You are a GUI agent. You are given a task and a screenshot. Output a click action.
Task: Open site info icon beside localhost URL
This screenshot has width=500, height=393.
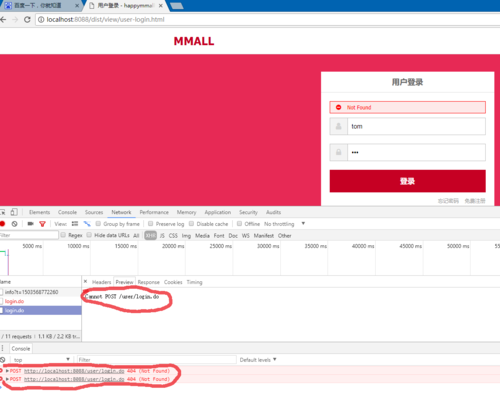41,20
